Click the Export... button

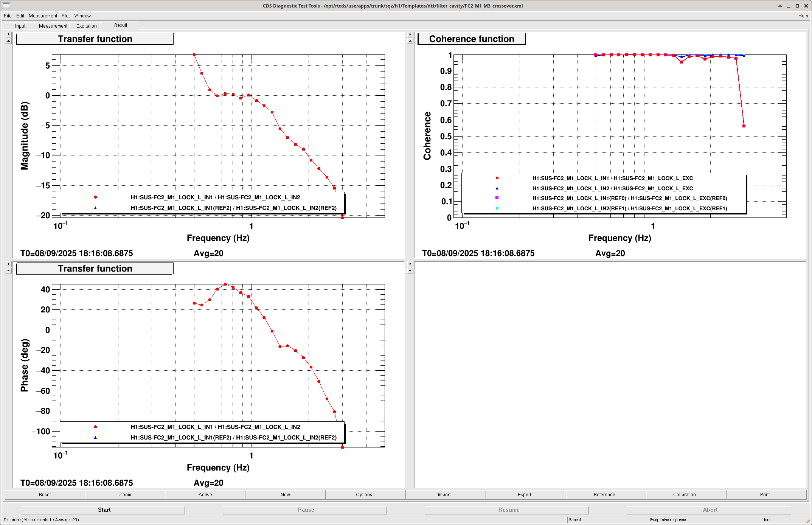tap(526, 495)
